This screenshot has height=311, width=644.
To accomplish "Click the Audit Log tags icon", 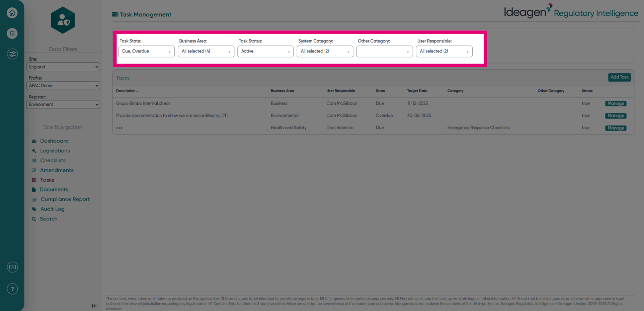I will pos(34,209).
